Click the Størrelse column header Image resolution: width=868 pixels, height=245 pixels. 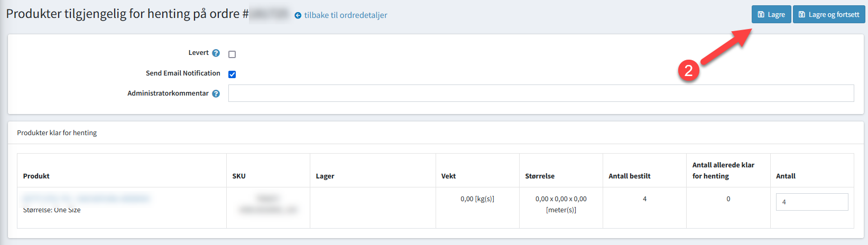[540, 176]
